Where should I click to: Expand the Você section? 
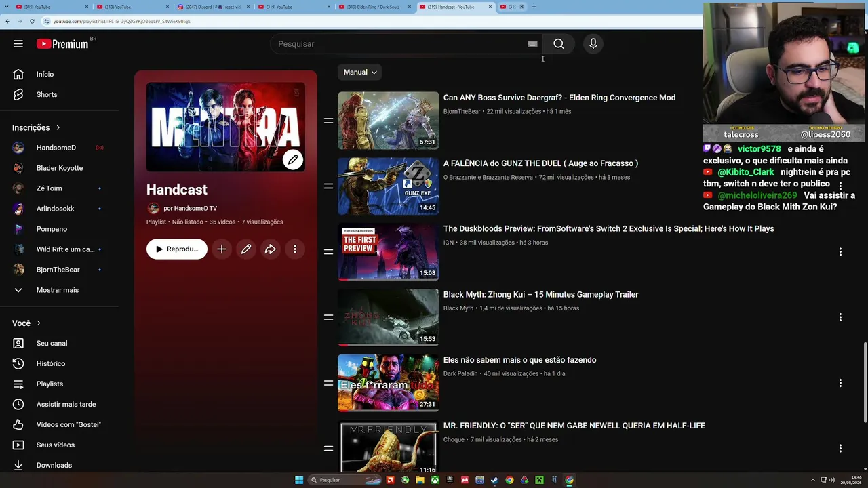pyautogui.click(x=26, y=323)
